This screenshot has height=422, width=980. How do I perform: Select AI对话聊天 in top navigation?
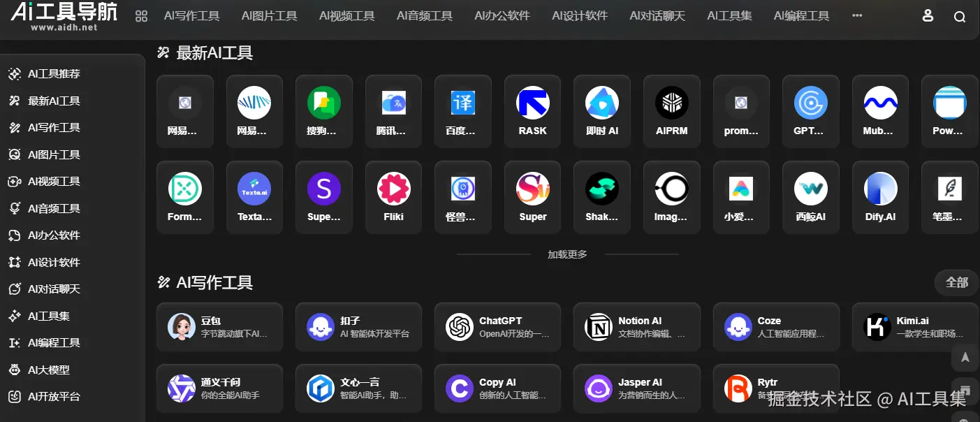point(657,16)
